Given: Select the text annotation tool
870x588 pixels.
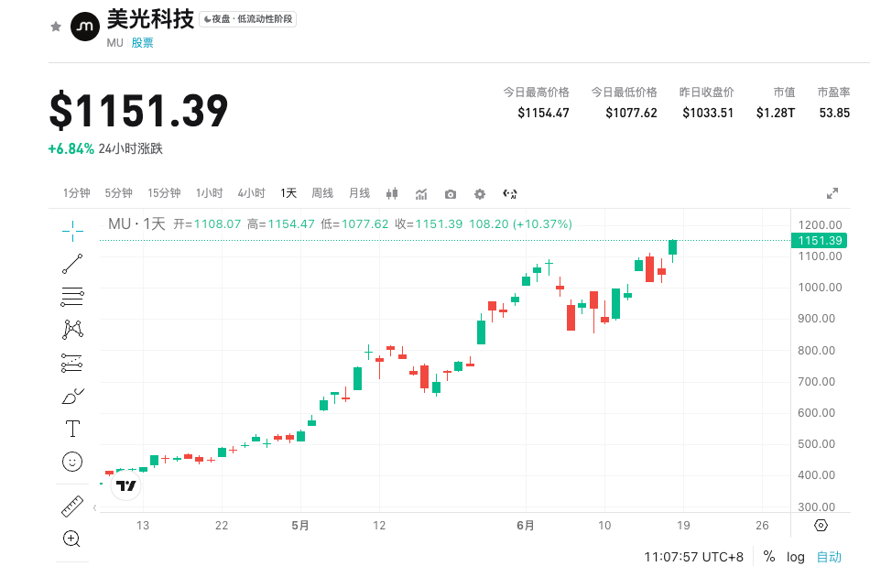Looking at the screenshot, I should (72, 429).
